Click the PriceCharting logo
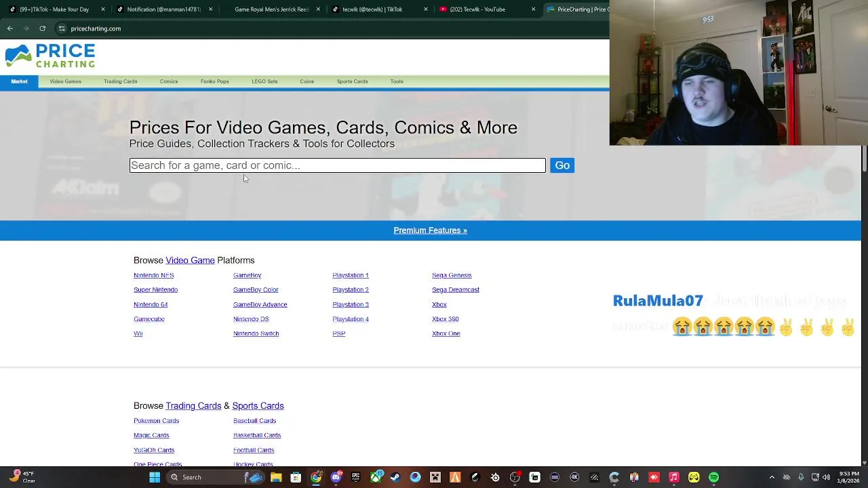Image resolution: width=868 pixels, height=488 pixels. tap(50, 56)
